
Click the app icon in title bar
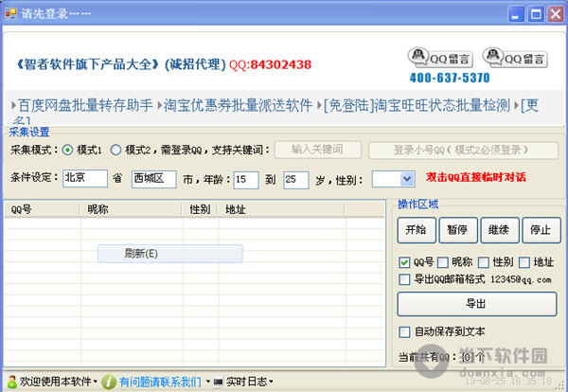[10, 14]
